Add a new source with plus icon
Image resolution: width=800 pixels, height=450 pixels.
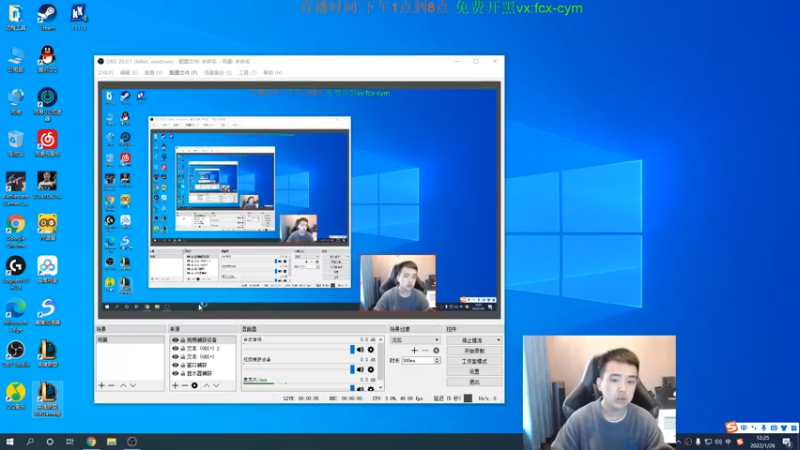pyautogui.click(x=175, y=385)
